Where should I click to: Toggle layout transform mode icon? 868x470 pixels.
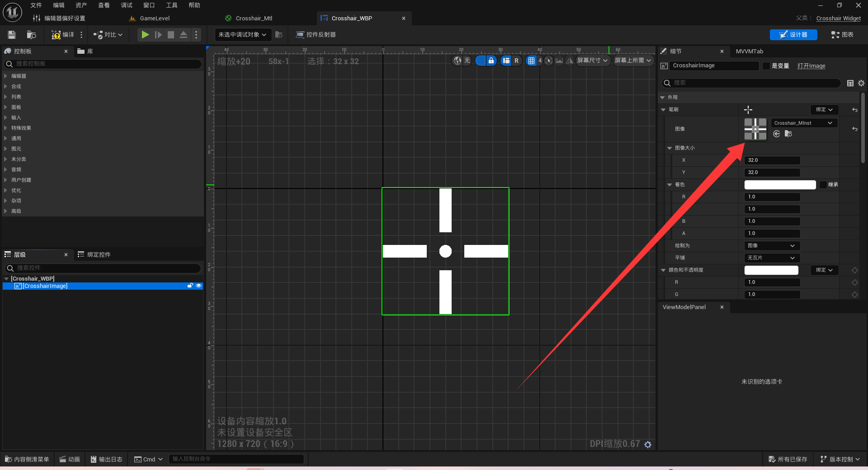(506, 61)
